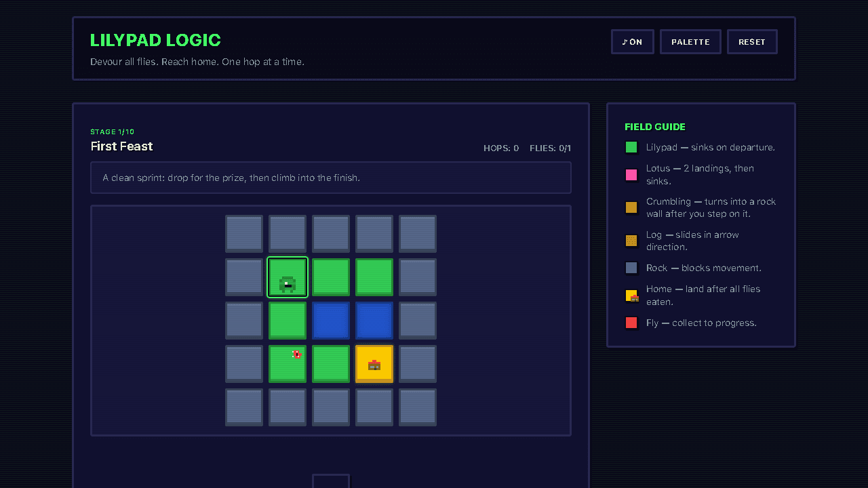Click the 'First Feast' stage name

121,146
